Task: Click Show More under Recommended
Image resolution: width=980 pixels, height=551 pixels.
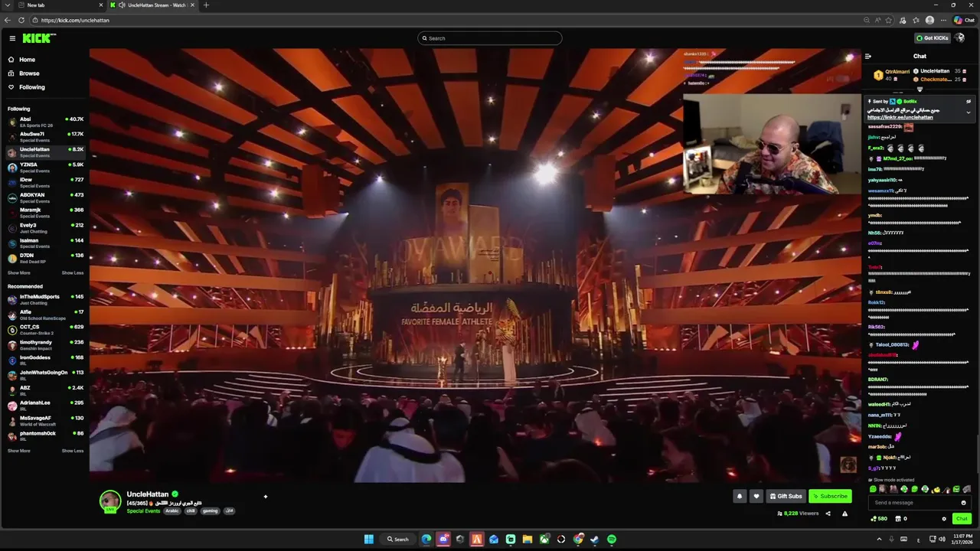Action: coord(19,451)
